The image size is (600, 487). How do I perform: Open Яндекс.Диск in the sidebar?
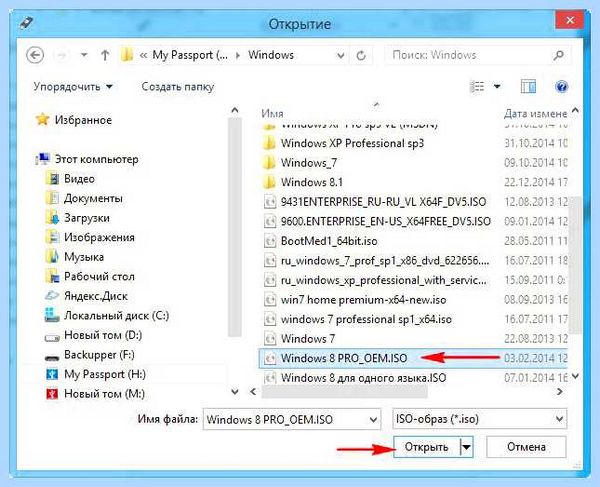(96, 296)
